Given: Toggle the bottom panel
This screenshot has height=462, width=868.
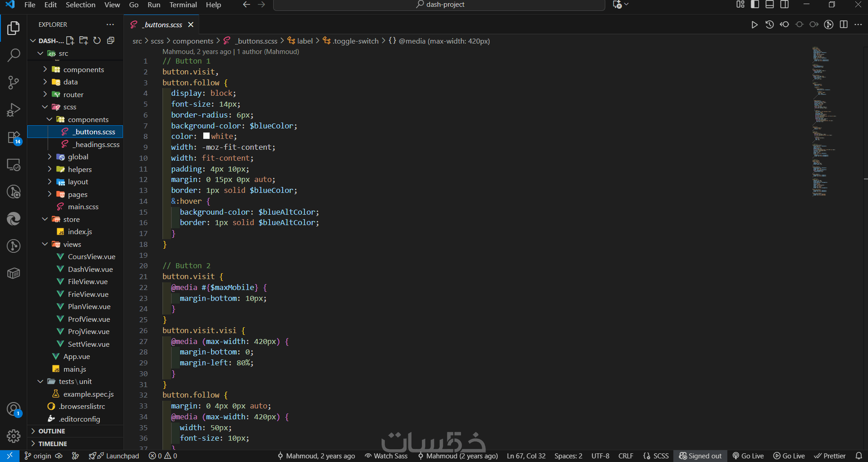Looking at the screenshot, I should [770, 5].
